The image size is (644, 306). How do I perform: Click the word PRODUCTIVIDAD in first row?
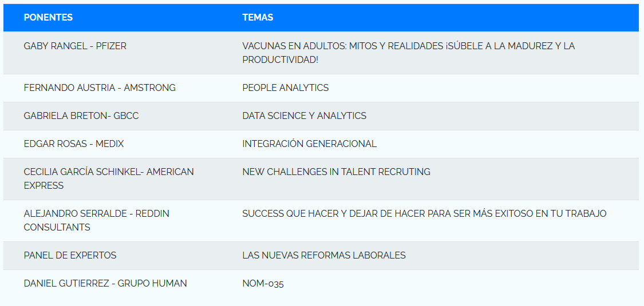(280, 59)
